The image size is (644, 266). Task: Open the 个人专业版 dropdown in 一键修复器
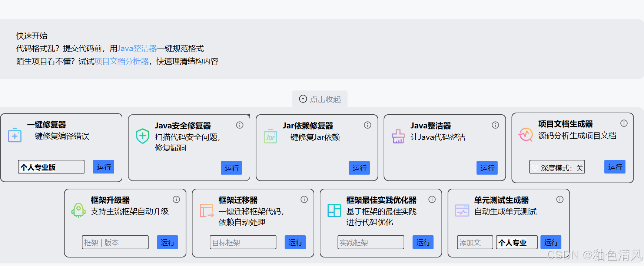pyautogui.click(x=51, y=167)
